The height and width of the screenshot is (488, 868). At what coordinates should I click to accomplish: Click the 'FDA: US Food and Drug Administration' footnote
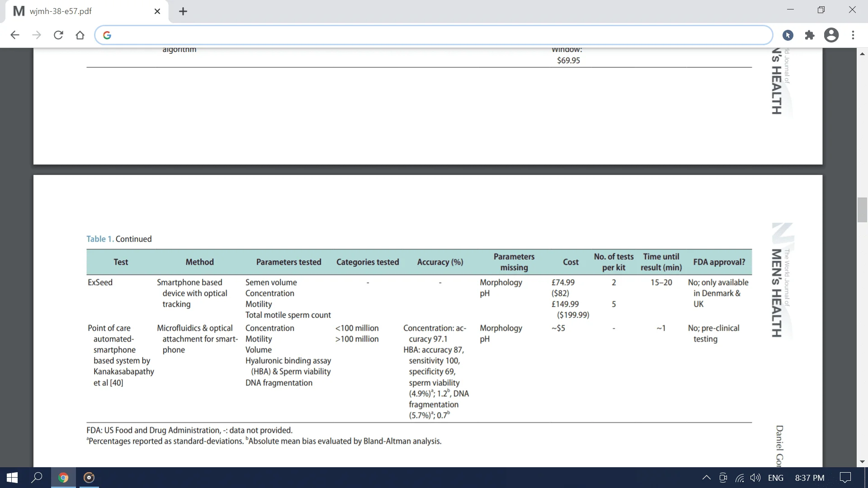click(153, 430)
